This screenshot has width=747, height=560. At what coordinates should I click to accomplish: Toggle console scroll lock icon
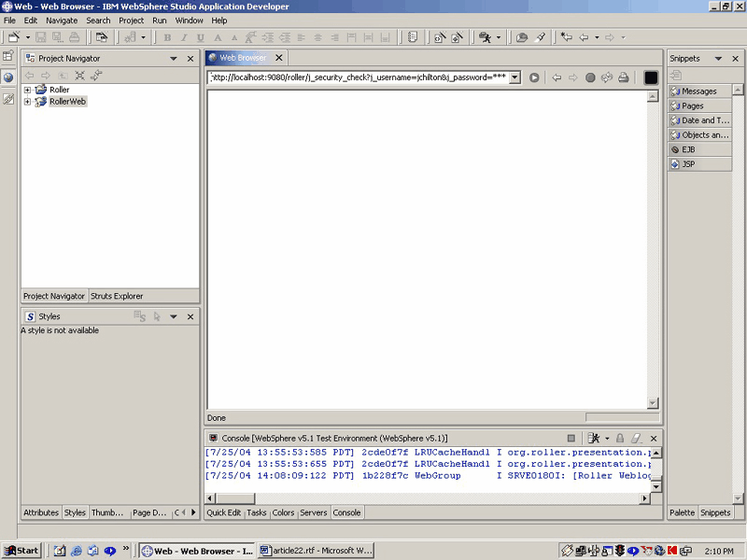[620, 438]
